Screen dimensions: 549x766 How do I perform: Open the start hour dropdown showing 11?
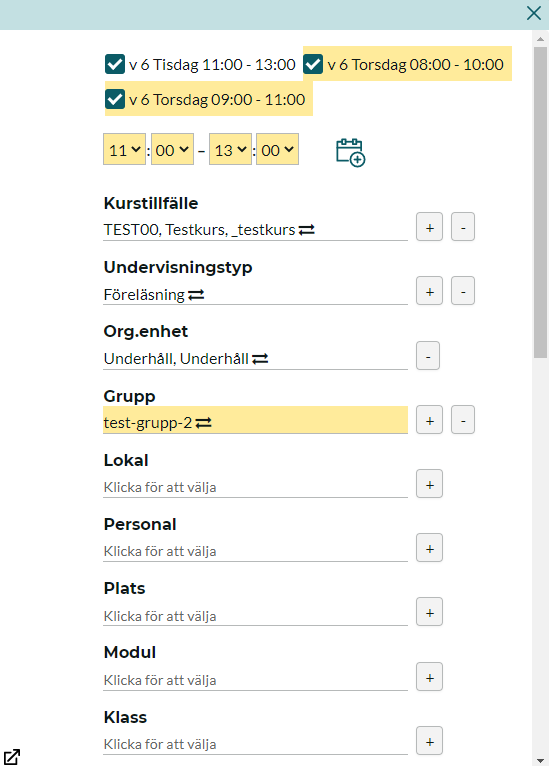(125, 149)
